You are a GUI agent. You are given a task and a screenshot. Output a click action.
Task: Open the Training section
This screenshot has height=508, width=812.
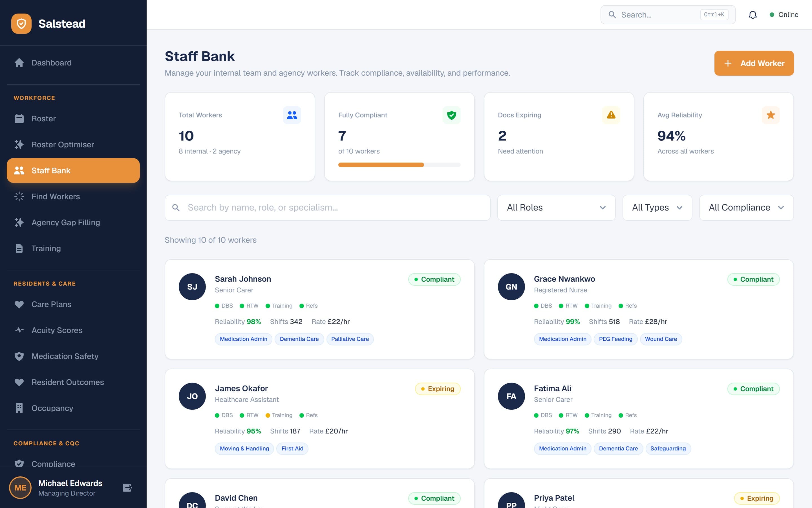[x=73, y=248]
